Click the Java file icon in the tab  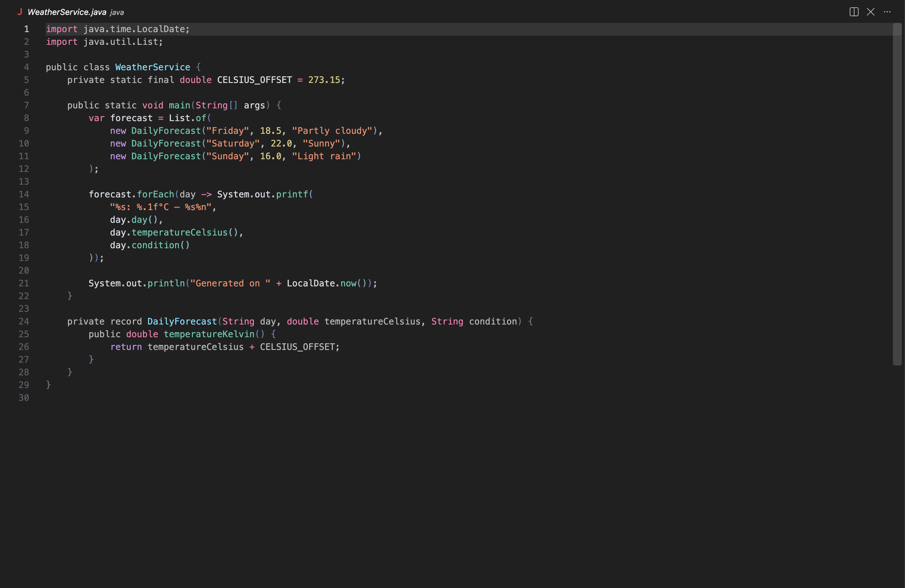coord(19,12)
